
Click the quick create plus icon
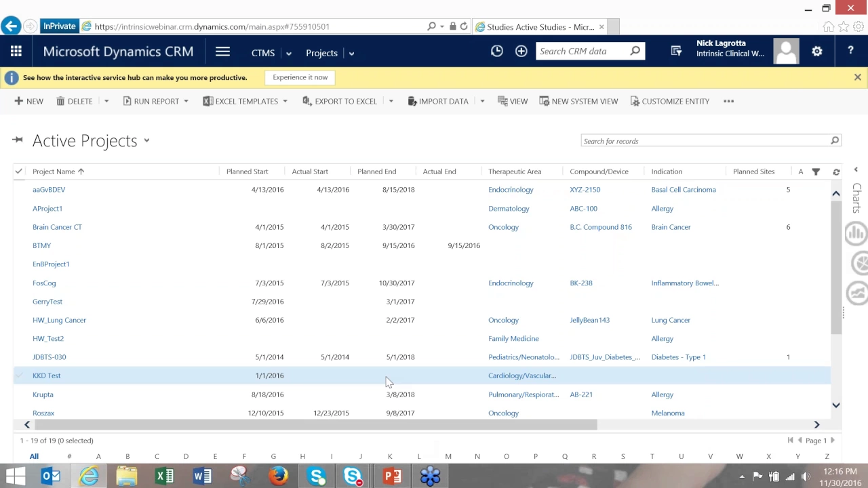pos(521,51)
